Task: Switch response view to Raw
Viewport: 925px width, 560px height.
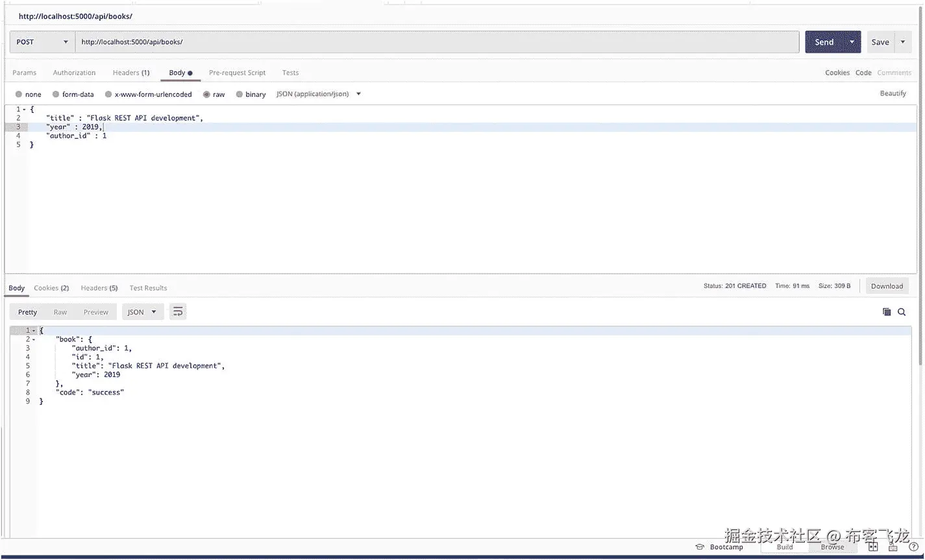Action: pos(60,311)
